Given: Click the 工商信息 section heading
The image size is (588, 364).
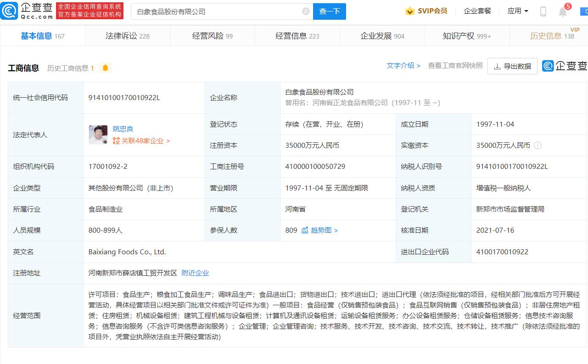Looking at the screenshot, I should 23,68.
